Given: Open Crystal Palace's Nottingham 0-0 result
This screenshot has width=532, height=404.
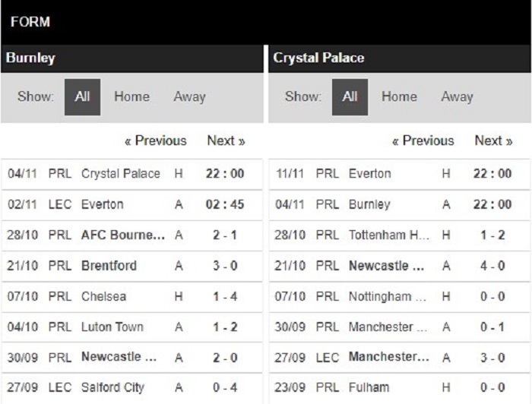Looking at the screenshot, I should coord(399,297).
